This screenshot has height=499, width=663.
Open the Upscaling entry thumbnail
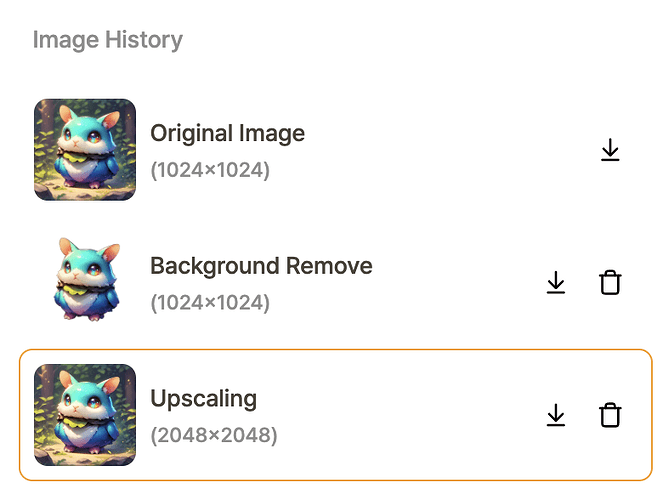click(85, 415)
